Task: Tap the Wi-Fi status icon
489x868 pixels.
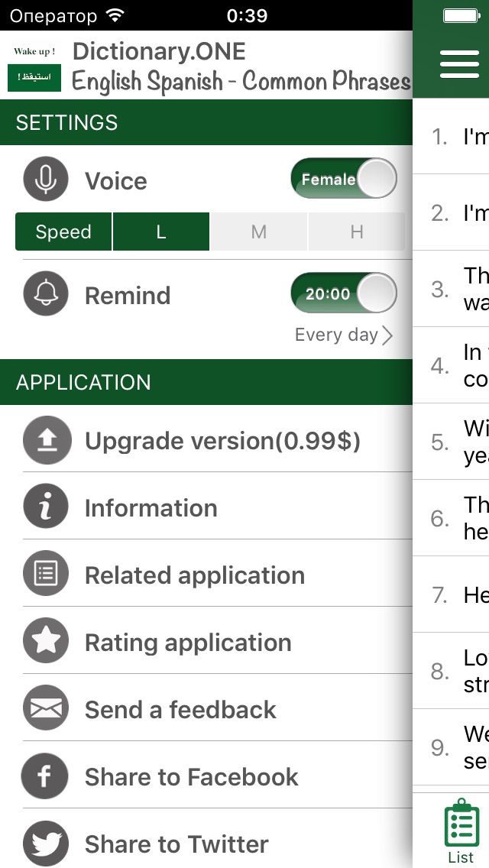Action: [x=115, y=15]
